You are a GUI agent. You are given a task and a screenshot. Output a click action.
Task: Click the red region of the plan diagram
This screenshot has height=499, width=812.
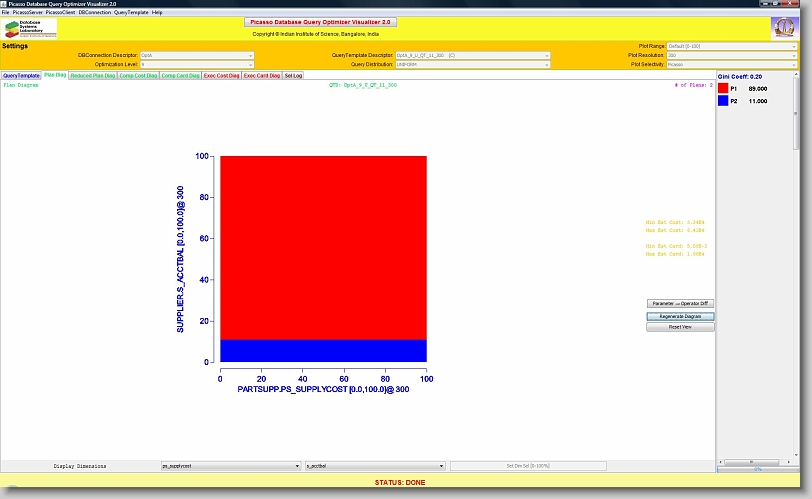(x=323, y=245)
